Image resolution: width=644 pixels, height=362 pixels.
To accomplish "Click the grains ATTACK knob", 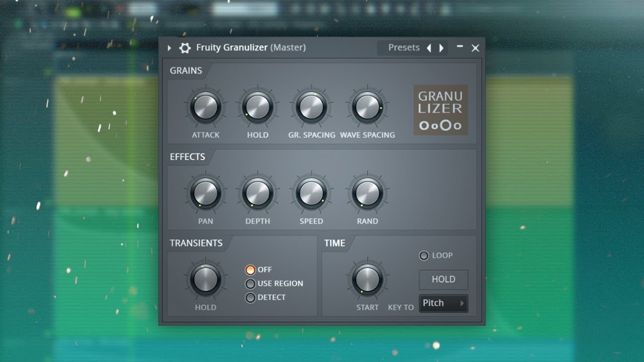I will pyautogui.click(x=206, y=107).
